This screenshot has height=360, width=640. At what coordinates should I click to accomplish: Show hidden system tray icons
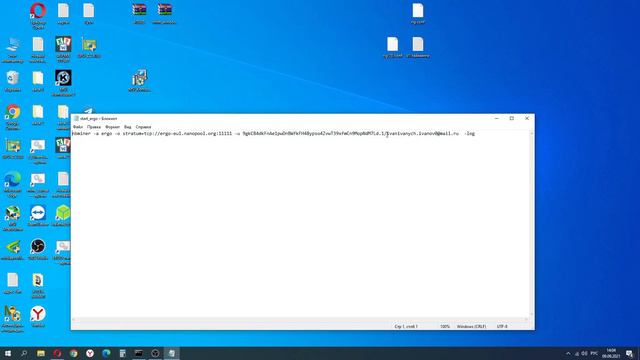click(x=568, y=353)
